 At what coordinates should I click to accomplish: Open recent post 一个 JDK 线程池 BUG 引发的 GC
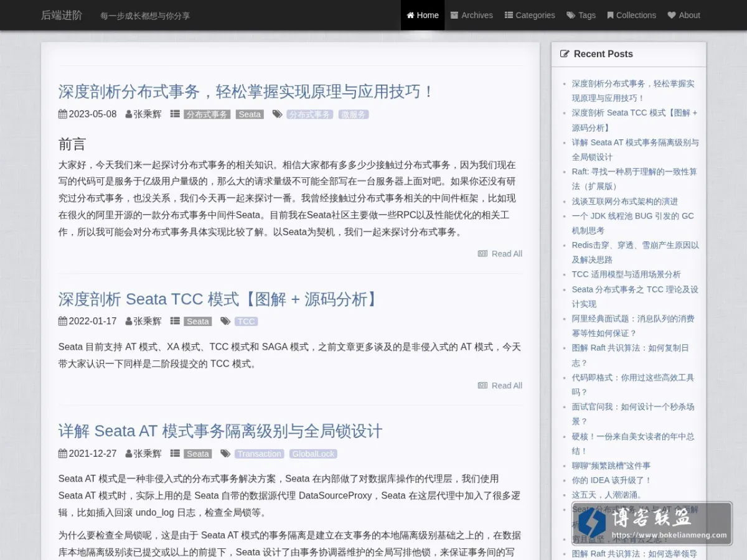632,223
